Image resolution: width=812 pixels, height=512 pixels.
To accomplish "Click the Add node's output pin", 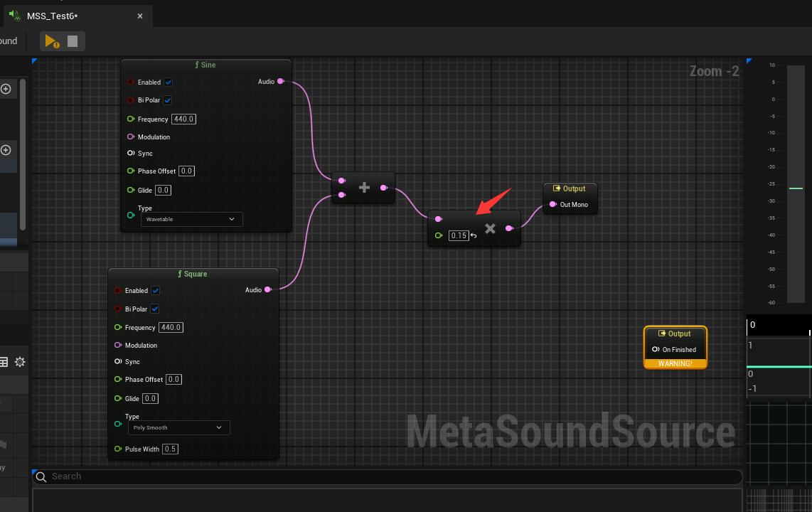I will pos(384,188).
